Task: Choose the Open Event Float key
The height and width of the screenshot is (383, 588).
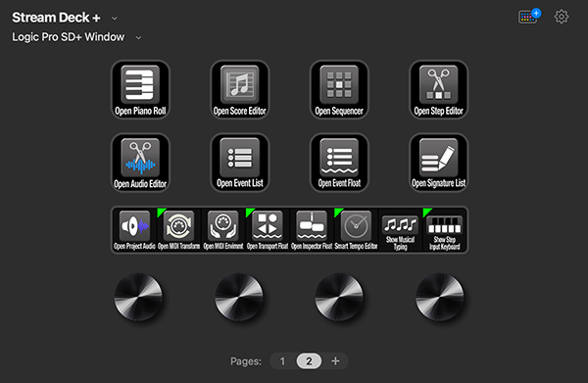Action: [x=339, y=163]
